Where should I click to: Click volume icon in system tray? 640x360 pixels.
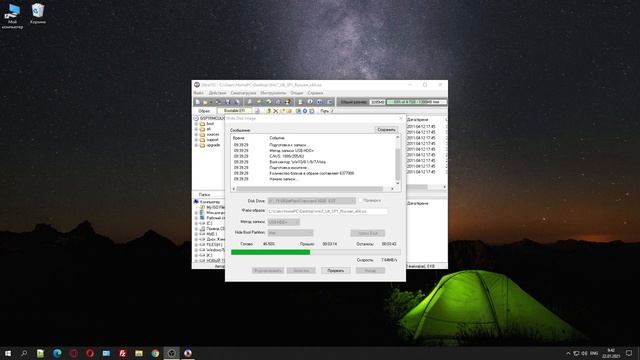[584, 353]
